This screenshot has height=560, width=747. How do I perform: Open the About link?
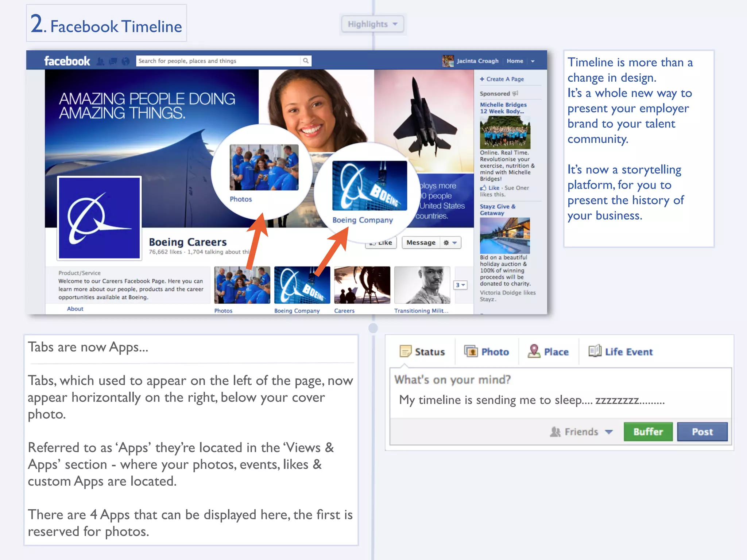[75, 308]
